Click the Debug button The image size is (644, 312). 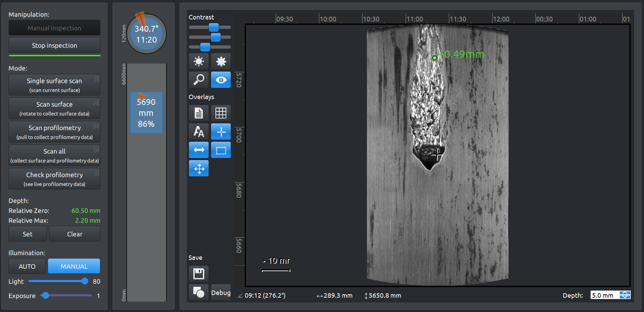click(221, 293)
